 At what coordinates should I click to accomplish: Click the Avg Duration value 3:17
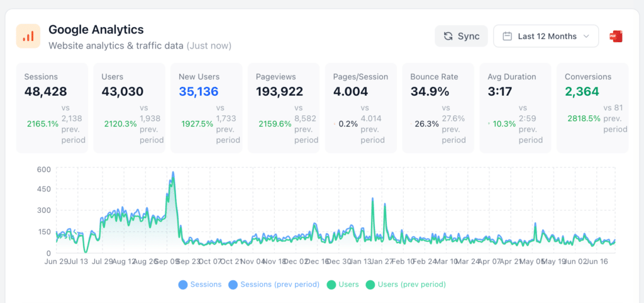pos(500,91)
